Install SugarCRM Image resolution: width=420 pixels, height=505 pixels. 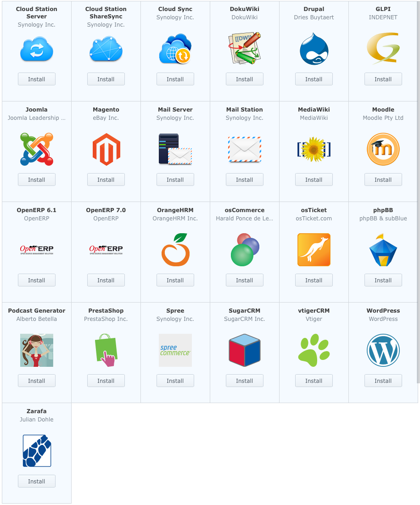(245, 381)
